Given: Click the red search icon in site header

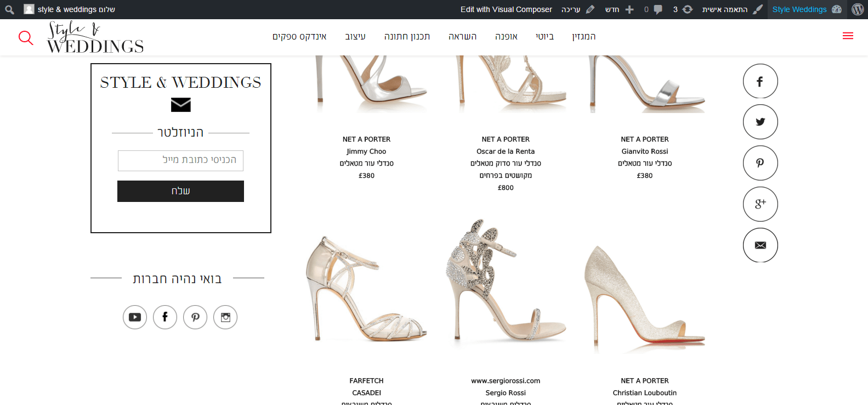Looking at the screenshot, I should tap(26, 37).
